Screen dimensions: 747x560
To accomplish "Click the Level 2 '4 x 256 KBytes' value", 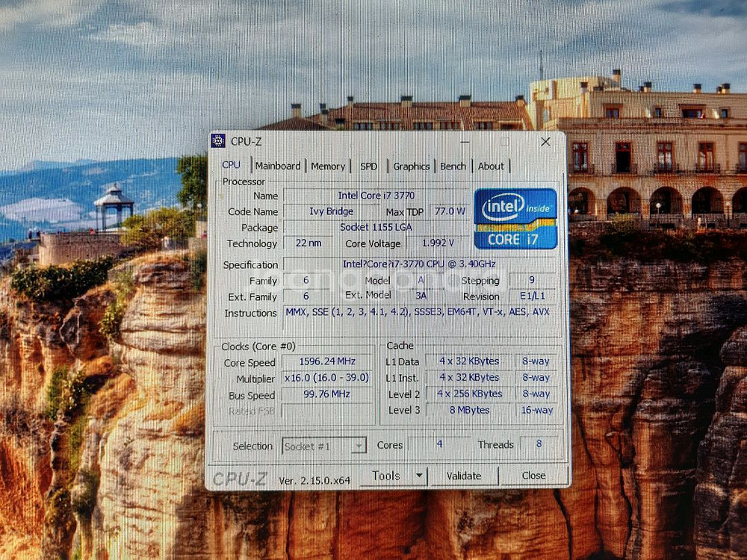I will coord(469,393).
